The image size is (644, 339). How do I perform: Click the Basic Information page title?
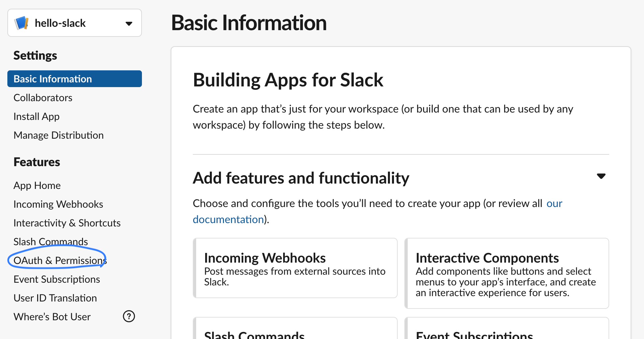(249, 23)
